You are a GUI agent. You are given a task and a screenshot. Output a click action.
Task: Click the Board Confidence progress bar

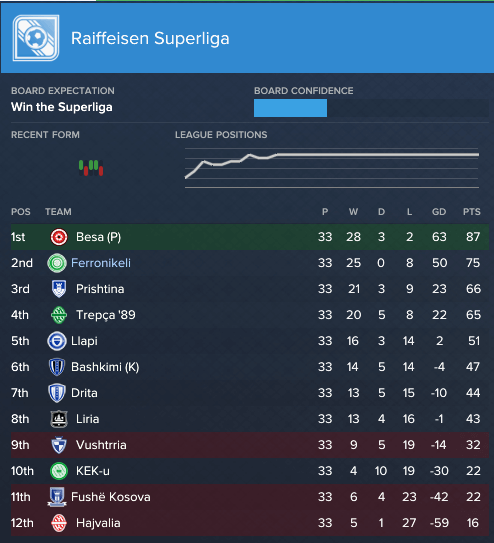pyautogui.click(x=371, y=108)
